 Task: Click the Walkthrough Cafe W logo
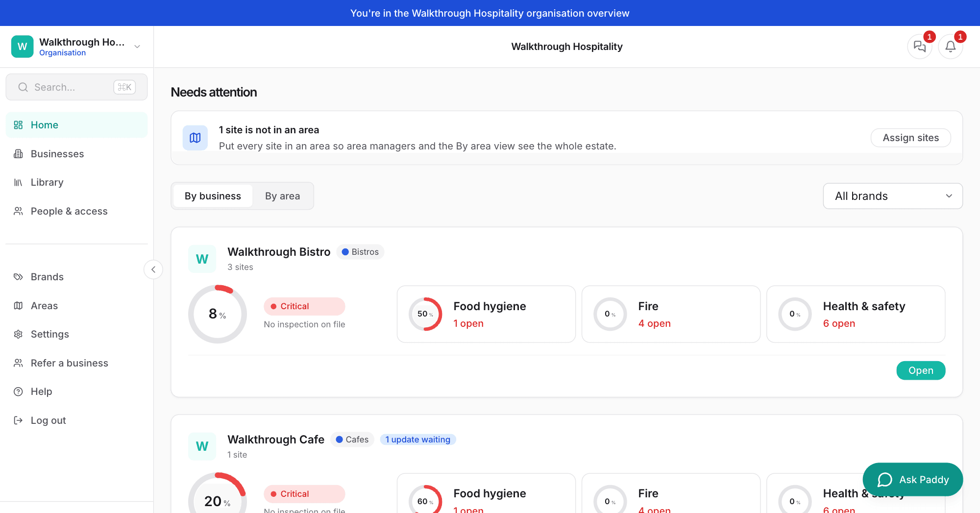202,446
